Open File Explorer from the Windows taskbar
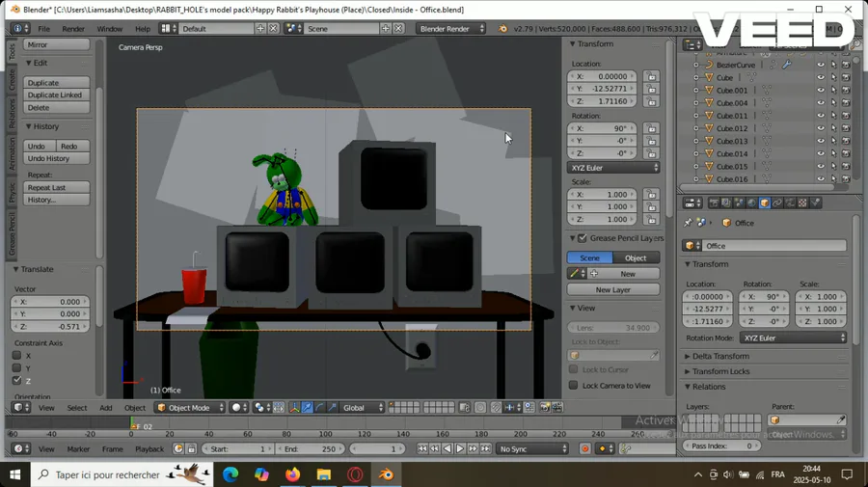Viewport: 868px width, 487px height. [x=324, y=474]
